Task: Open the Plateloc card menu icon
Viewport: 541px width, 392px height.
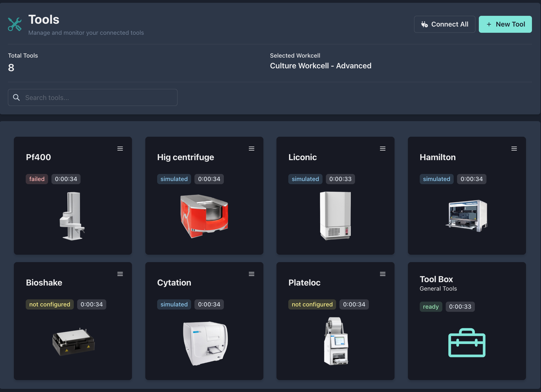Action: (382, 274)
